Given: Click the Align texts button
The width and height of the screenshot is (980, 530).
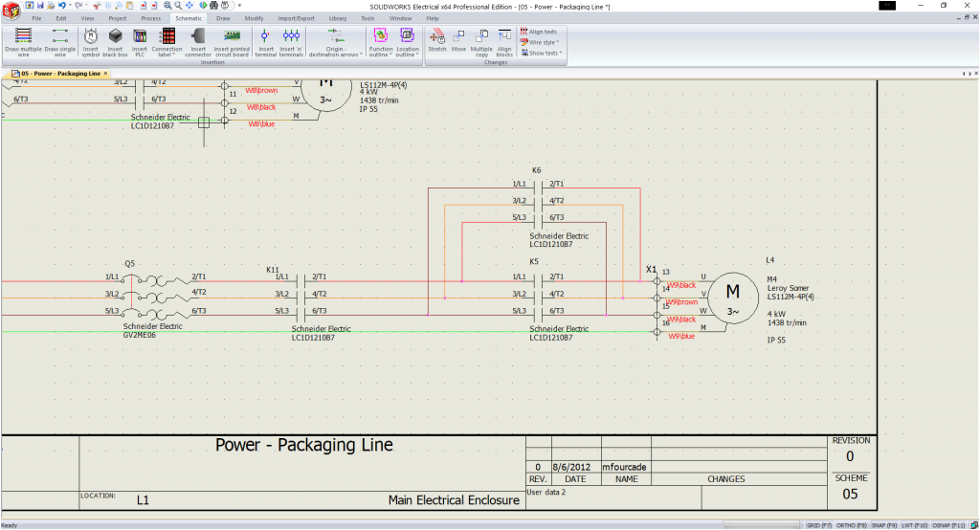Looking at the screenshot, I should click(539, 32).
